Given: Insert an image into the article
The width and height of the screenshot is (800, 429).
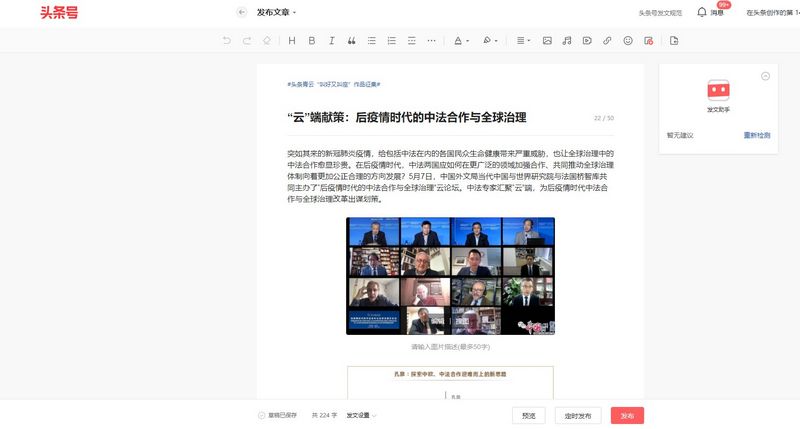Looking at the screenshot, I should pos(547,41).
